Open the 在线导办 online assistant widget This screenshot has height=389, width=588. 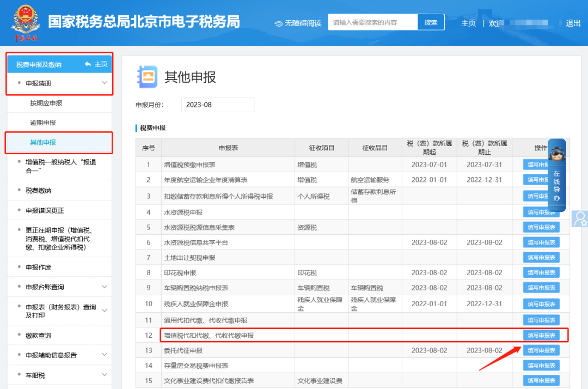tap(556, 175)
